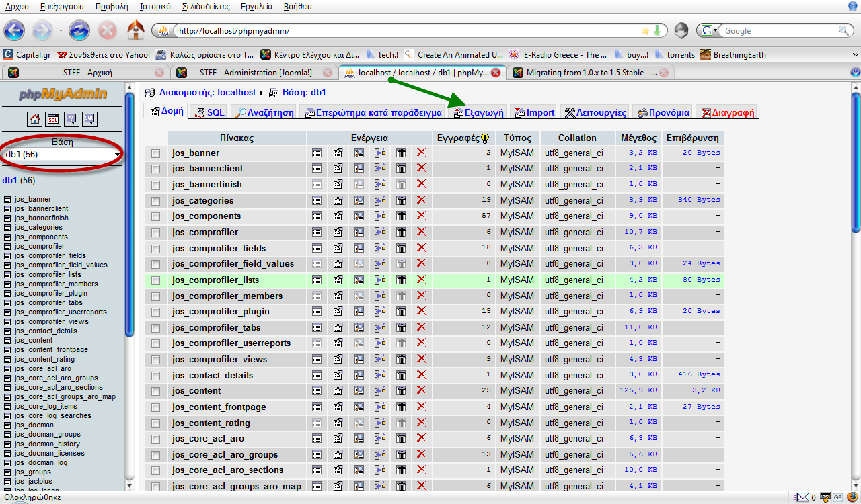The height and width of the screenshot is (504, 861).
Task: Click Structure icon for jos_bannerclient row
Action: click(338, 169)
